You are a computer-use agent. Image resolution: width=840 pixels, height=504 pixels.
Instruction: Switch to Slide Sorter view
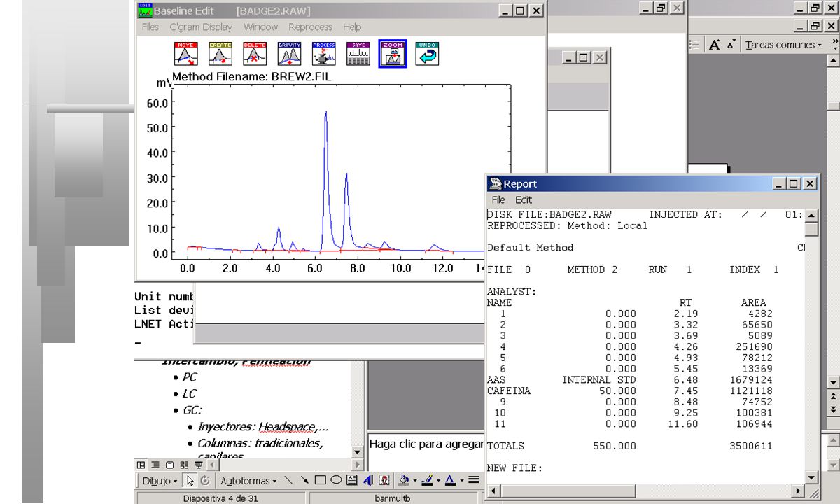pyautogui.click(x=184, y=465)
